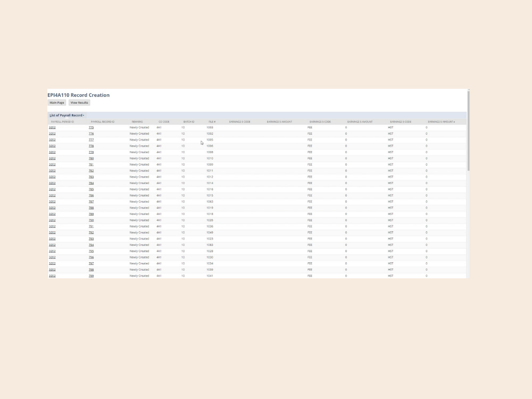Click 4A1 co code in record 788 row
The width and height of the screenshot is (532, 399).
159,207
